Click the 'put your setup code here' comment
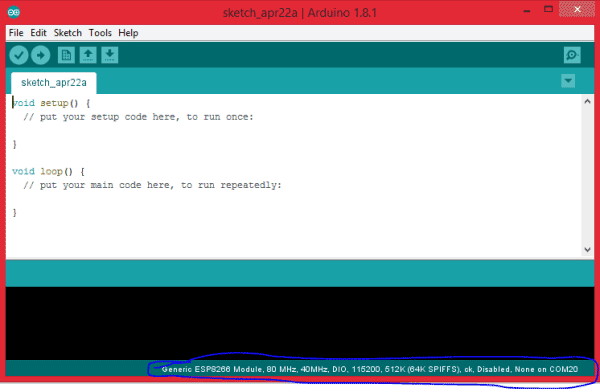The height and width of the screenshot is (392, 600). [x=138, y=117]
